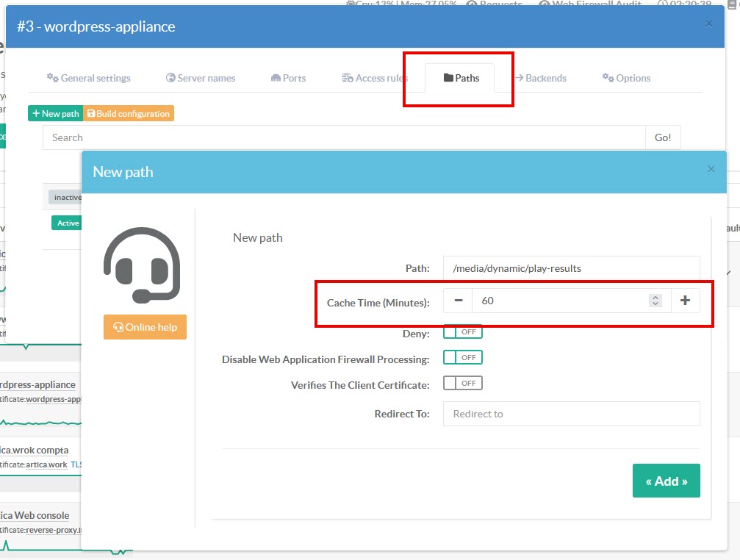The height and width of the screenshot is (560, 740).
Task: Turn on Verifies The Client Certificate
Action: point(462,383)
